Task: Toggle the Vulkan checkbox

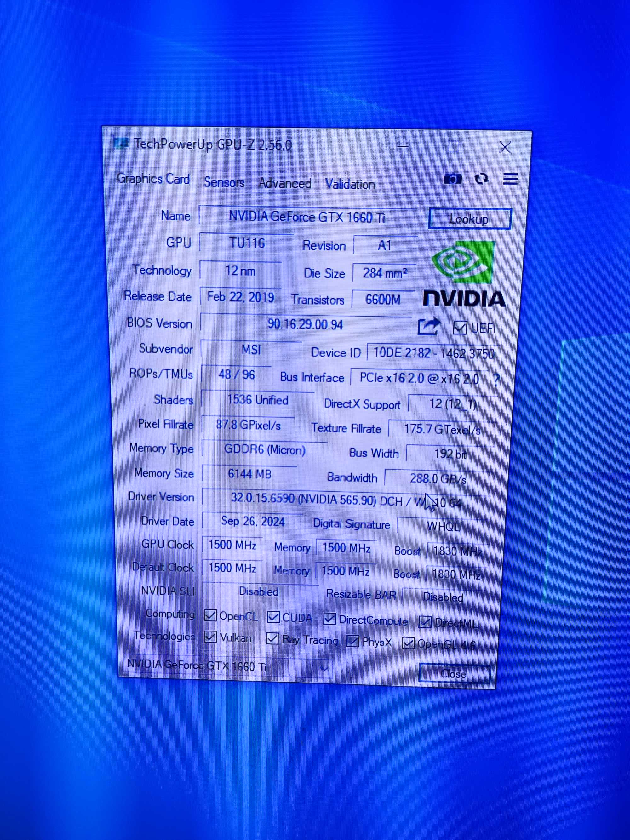Action: click(x=210, y=637)
